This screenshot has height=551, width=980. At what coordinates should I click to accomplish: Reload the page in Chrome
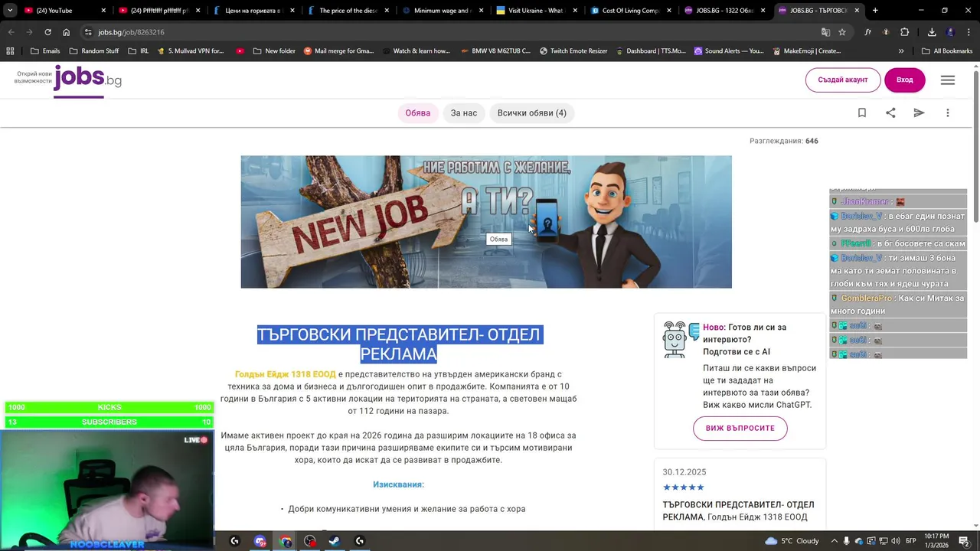click(x=47, y=32)
